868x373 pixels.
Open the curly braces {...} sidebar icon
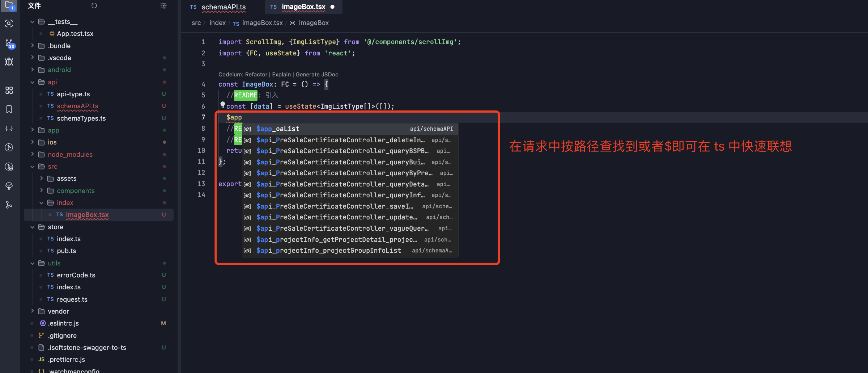[x=9, y=128]
